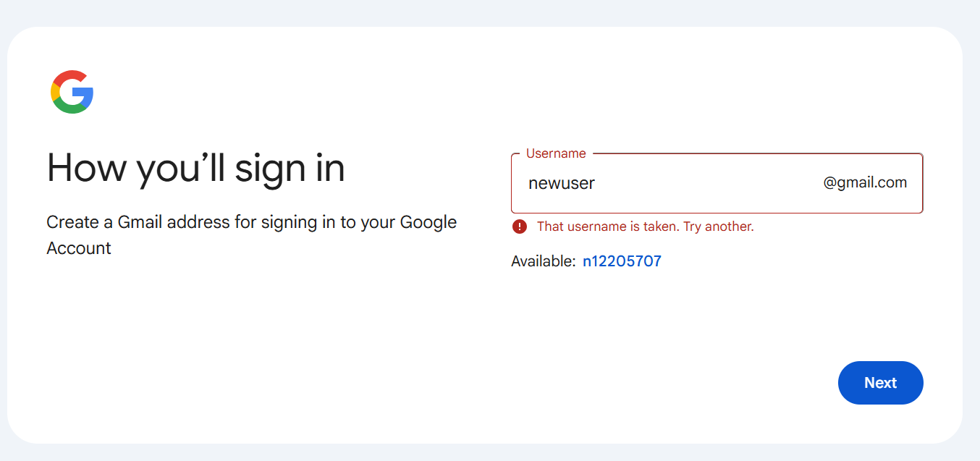This screenshot has height=461, width=980.
Task: Click the "sign in" words of the heading
Action: (x=290, y=169)
